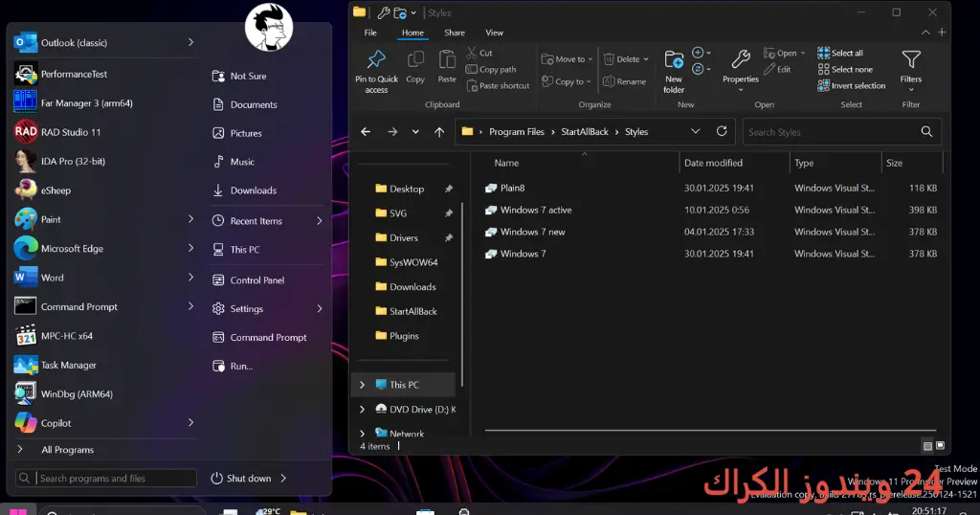980x515 pixels.
Task: Open Far Manager 3 (arm64)
Action: coord(103,103)
